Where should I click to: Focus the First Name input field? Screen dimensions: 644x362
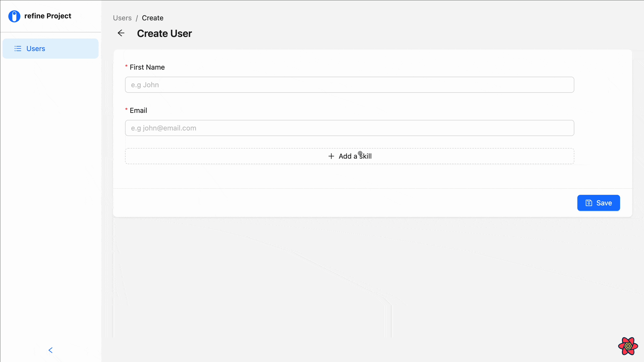350,85
